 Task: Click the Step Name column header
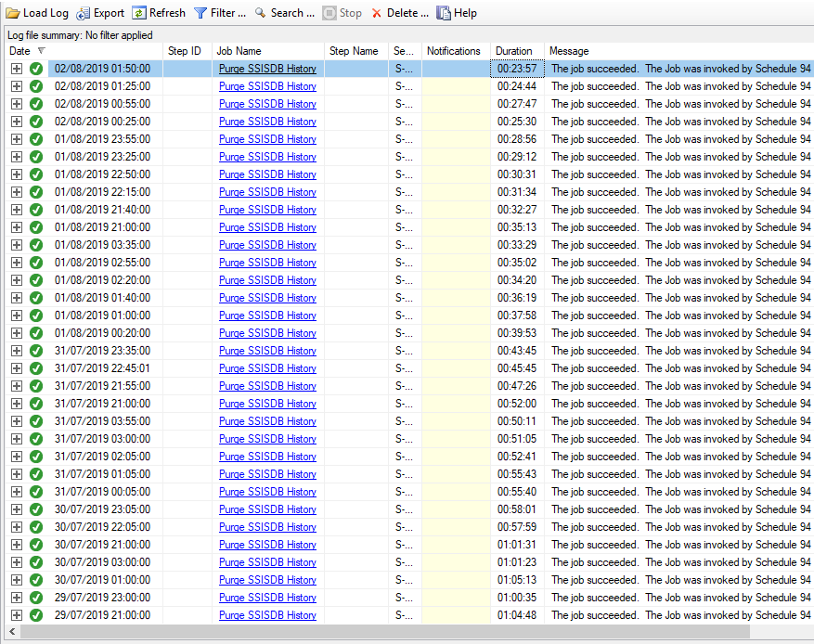[356, 51]
